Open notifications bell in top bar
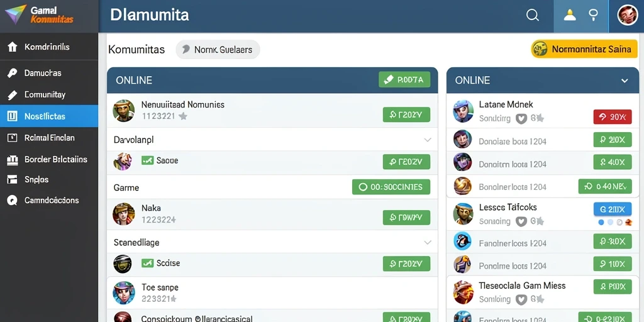644x322 pixels. 569,16
